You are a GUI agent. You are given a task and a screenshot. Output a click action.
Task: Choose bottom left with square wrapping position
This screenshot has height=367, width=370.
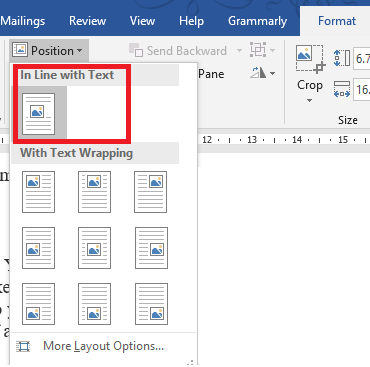[39, 304]
